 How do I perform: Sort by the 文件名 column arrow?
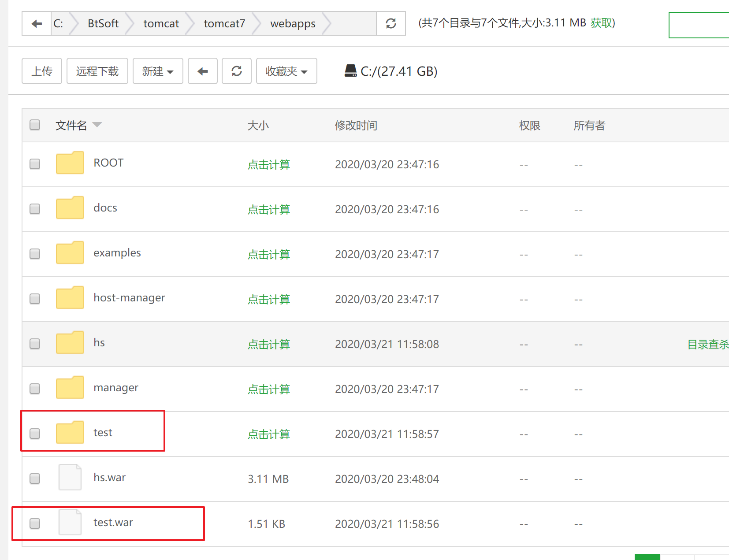click(x=97, y=125)
